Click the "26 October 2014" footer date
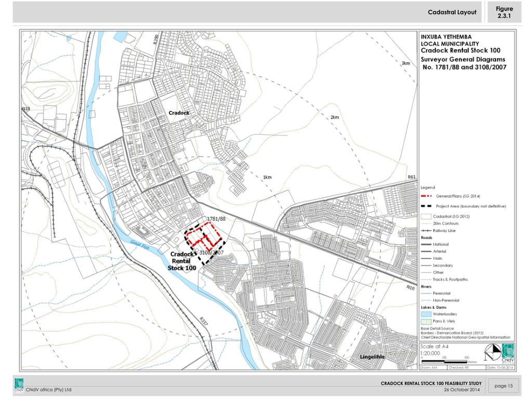 click(x=462, y=390)
